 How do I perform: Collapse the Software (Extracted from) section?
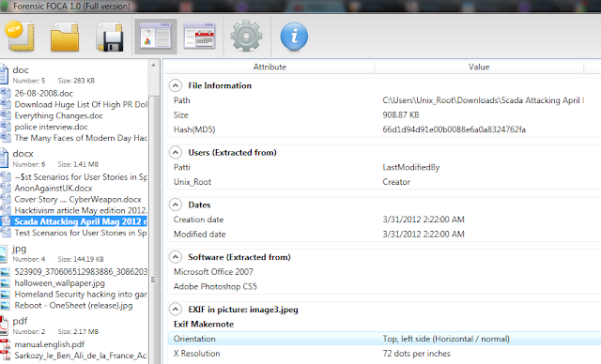(176, 257)
